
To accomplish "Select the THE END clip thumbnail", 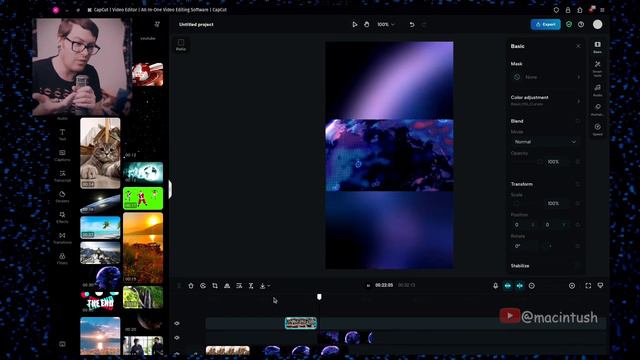I will coord(100,302).
